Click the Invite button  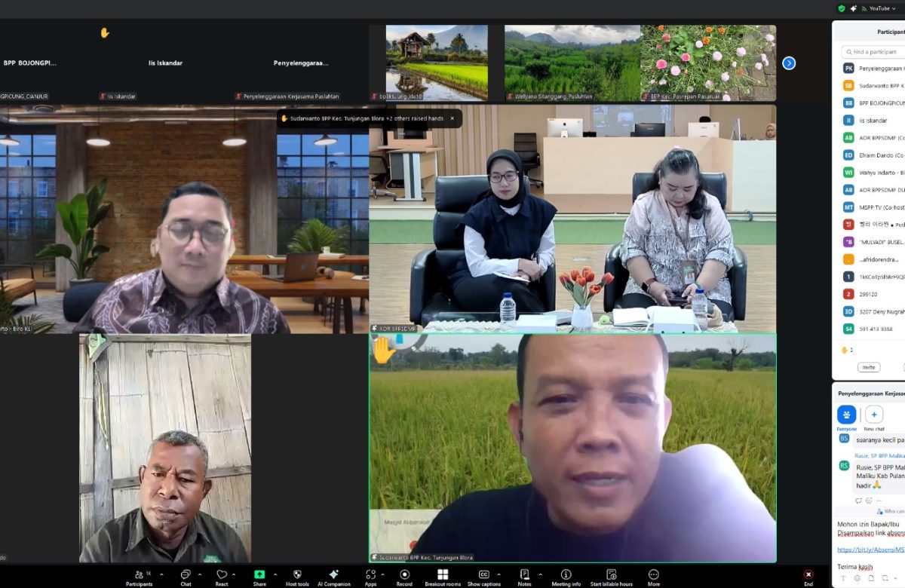click(x=869, y=367)
